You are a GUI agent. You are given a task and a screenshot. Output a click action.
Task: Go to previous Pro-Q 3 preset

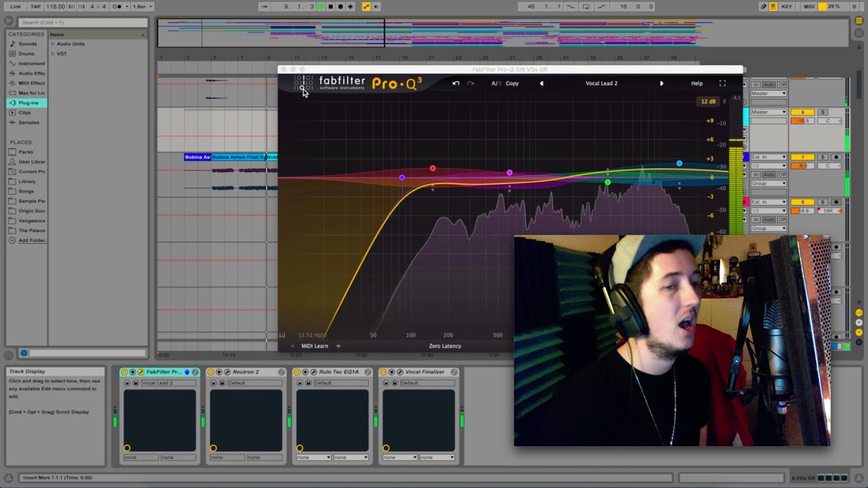pyautogui.click(x=541, y=83)
